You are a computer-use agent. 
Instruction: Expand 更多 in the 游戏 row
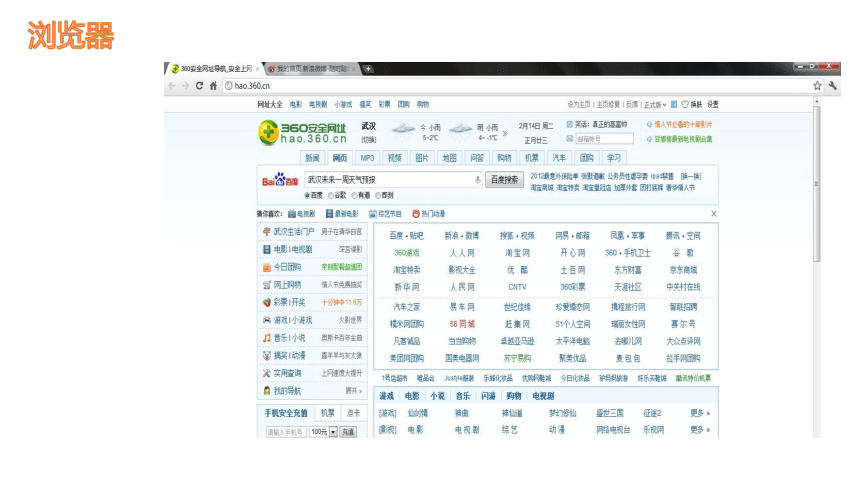700,413
